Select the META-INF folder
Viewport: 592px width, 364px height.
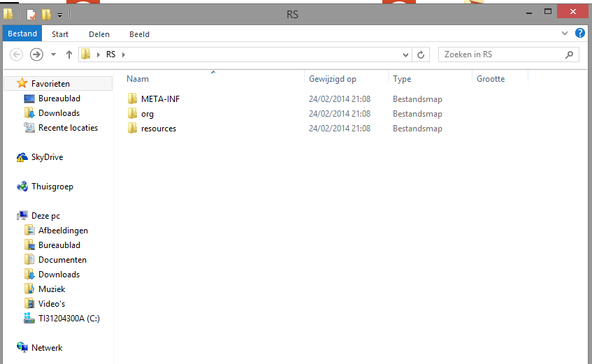coord(160,99)
